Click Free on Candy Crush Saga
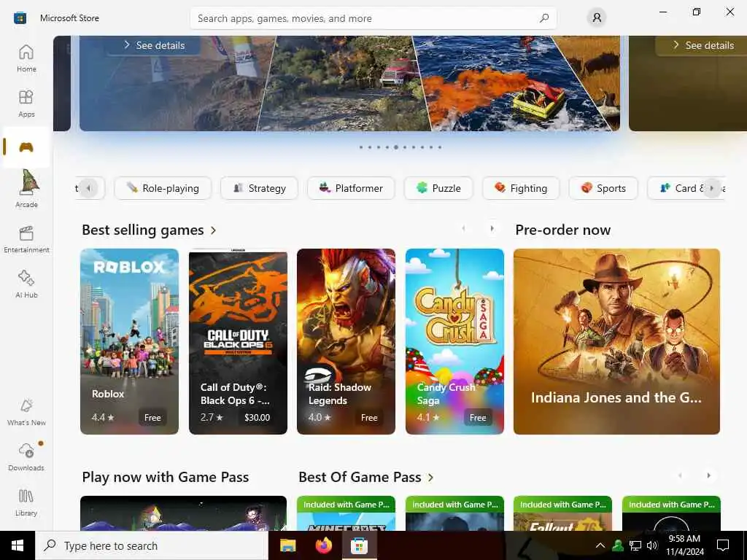747x560 pixels. 478,418
